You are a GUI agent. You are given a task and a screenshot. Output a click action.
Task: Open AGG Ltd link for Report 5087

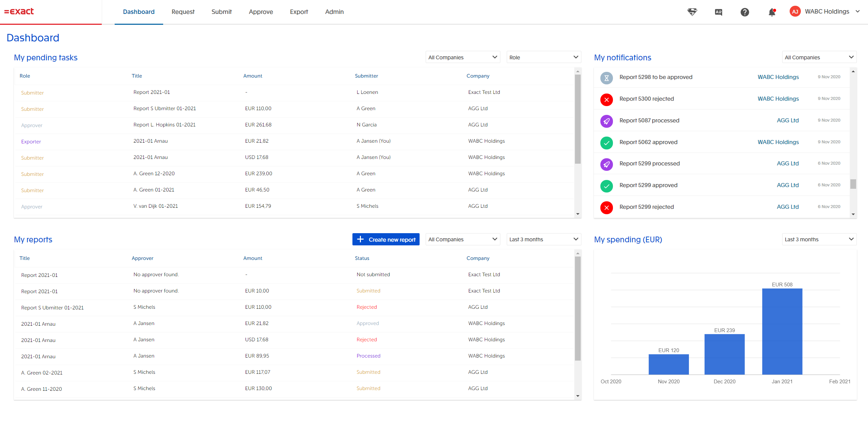point(788,120)
